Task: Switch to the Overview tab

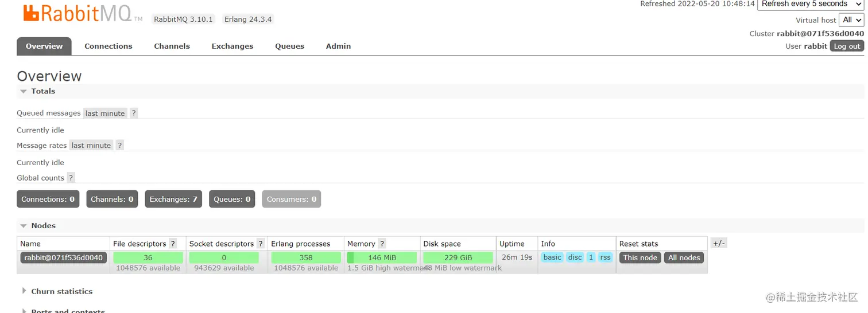Action: tap(44, 46)
